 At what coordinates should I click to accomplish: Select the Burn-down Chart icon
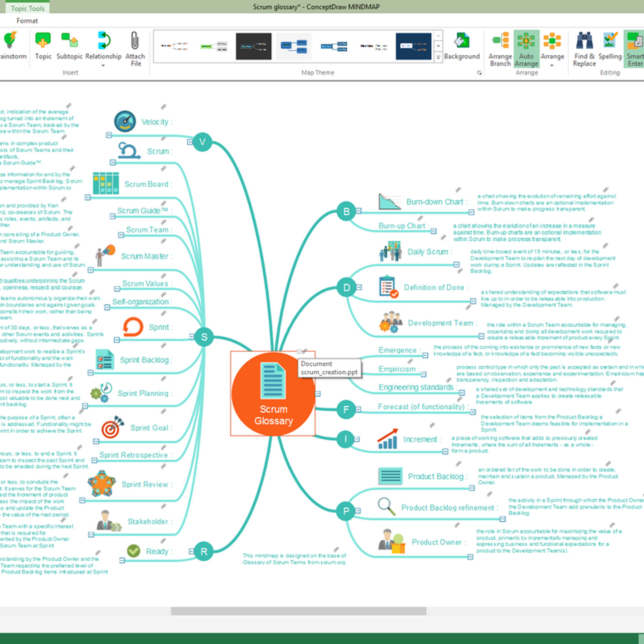390,201
